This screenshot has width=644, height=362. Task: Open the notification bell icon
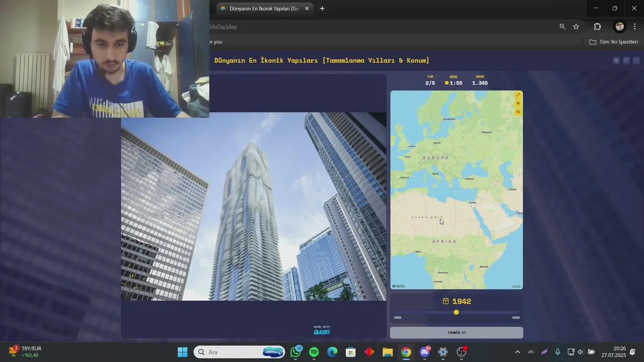[632, 352]
